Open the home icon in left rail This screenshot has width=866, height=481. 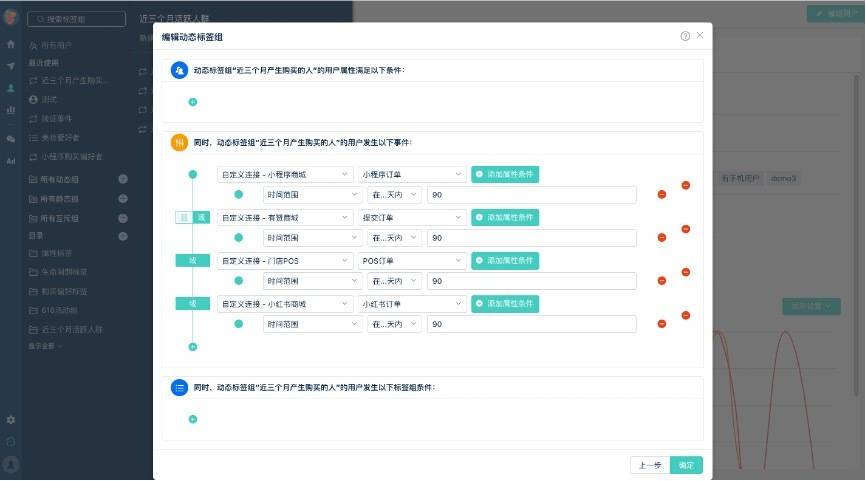pos(10,44)
